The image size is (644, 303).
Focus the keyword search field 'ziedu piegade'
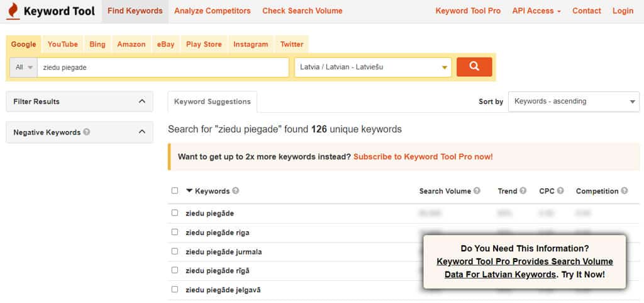click(163, 67)
